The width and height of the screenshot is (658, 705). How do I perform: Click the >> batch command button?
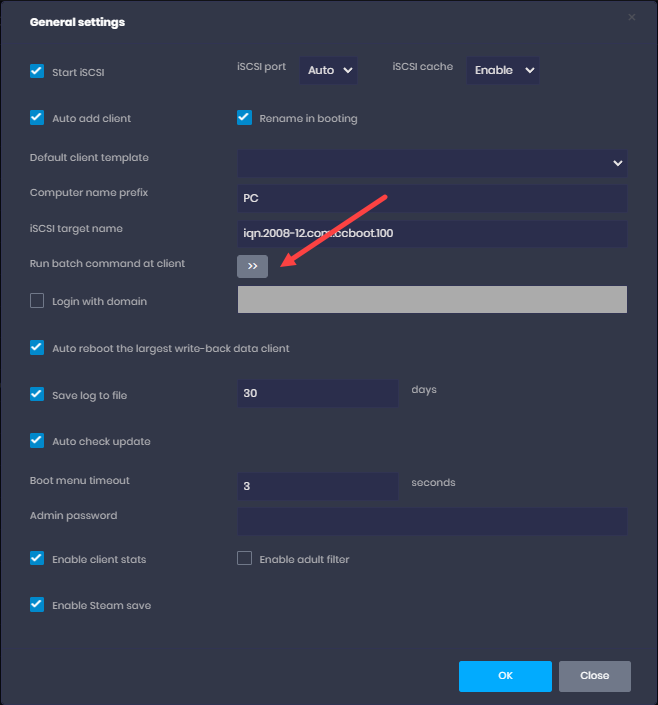[x=252, y=266]
